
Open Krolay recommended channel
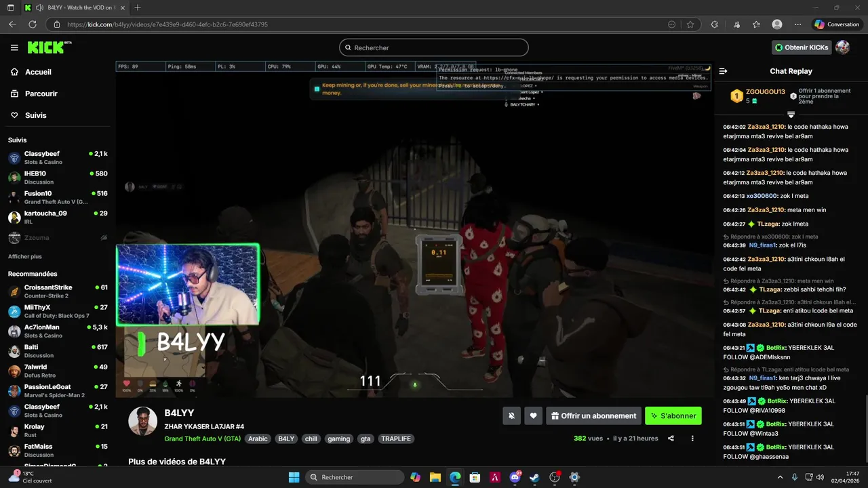(58, 431)
